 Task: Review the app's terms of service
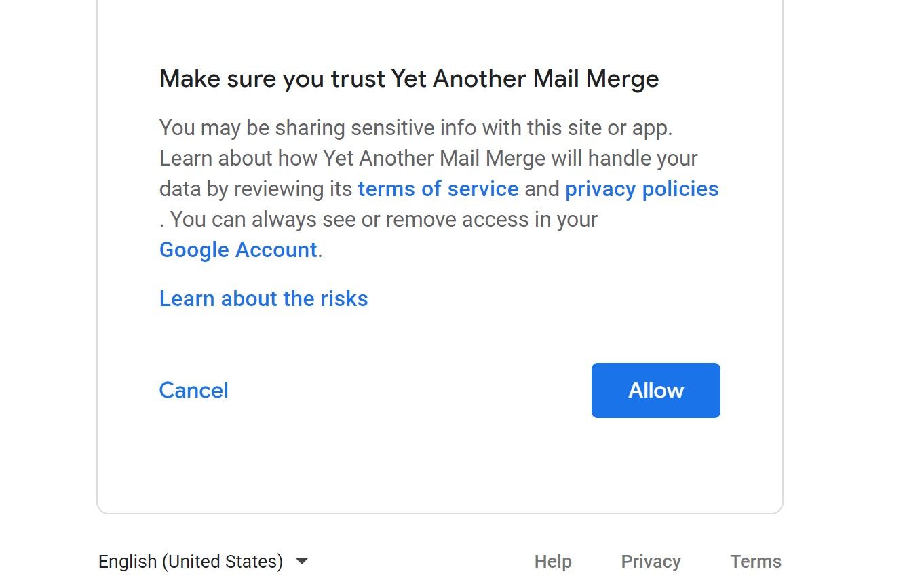438,189
